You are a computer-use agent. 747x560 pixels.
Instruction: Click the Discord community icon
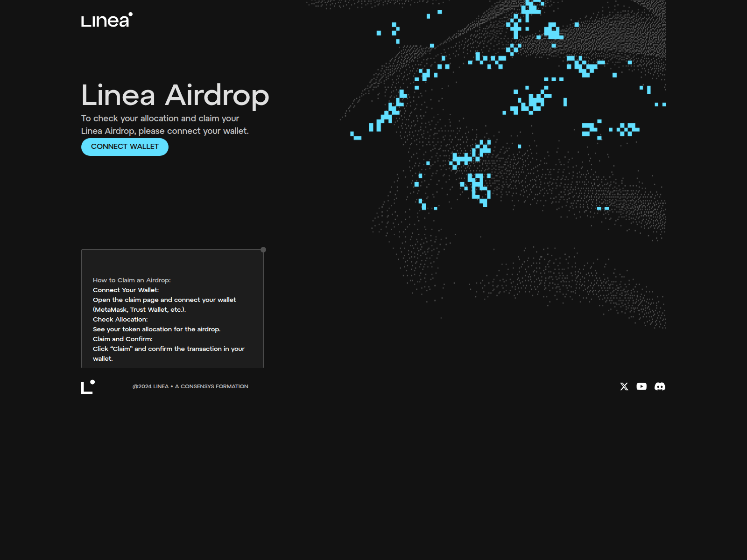(660, 386)
